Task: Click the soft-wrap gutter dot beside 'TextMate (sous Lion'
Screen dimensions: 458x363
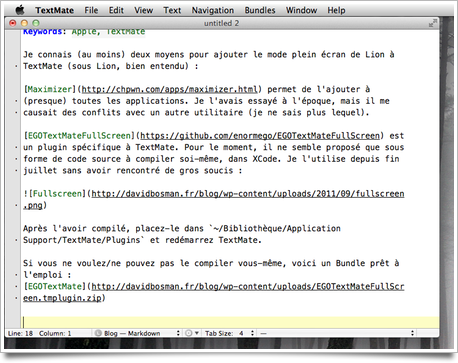Action: coord(16,66)
